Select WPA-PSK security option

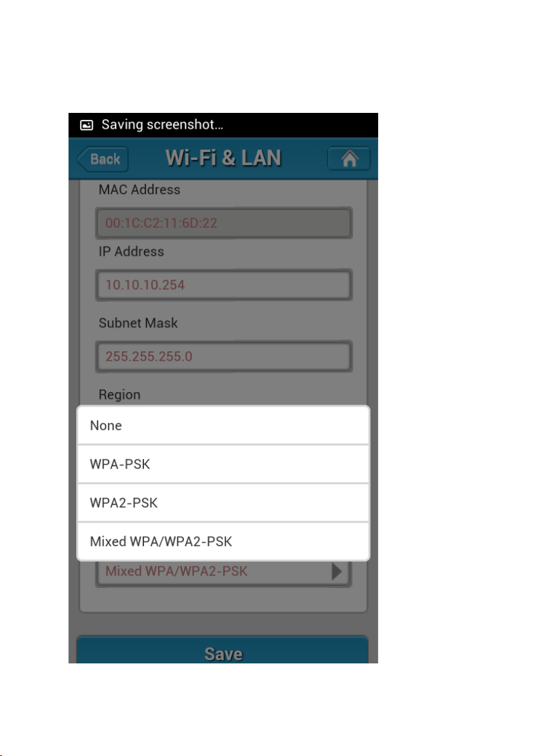(x=223, y=464)
